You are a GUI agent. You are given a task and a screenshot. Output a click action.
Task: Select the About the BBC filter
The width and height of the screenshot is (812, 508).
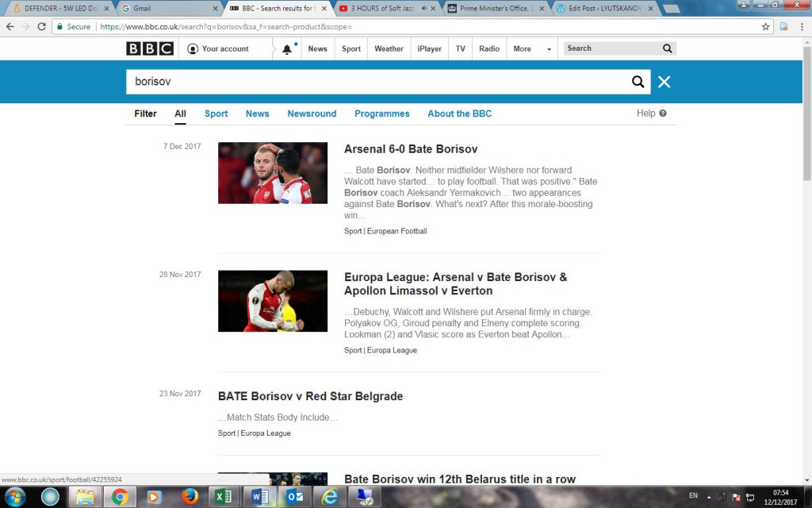(x=459, y=114)
